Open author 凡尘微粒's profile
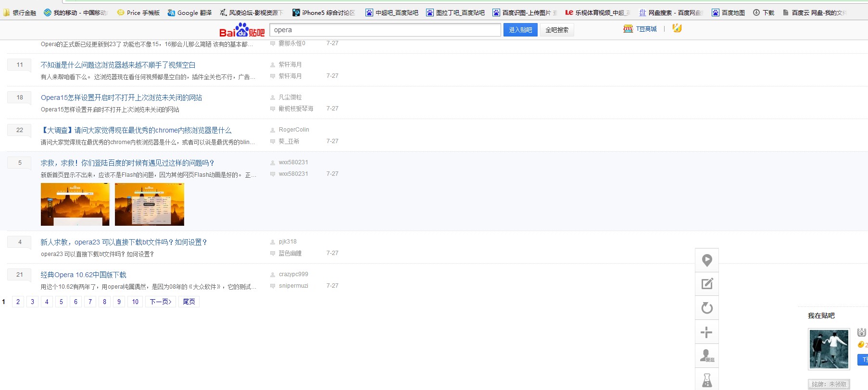 coord(290,97)
